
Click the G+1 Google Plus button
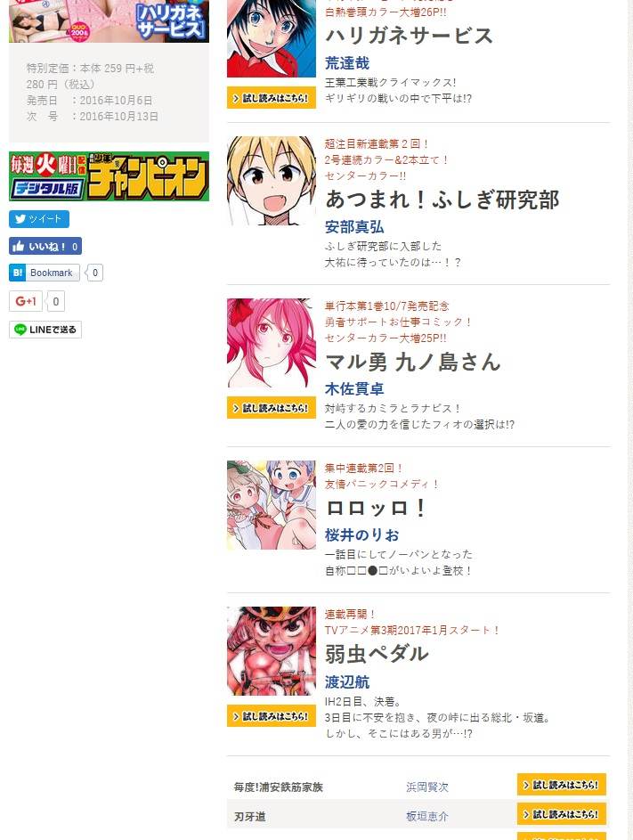tap(26, 301)
